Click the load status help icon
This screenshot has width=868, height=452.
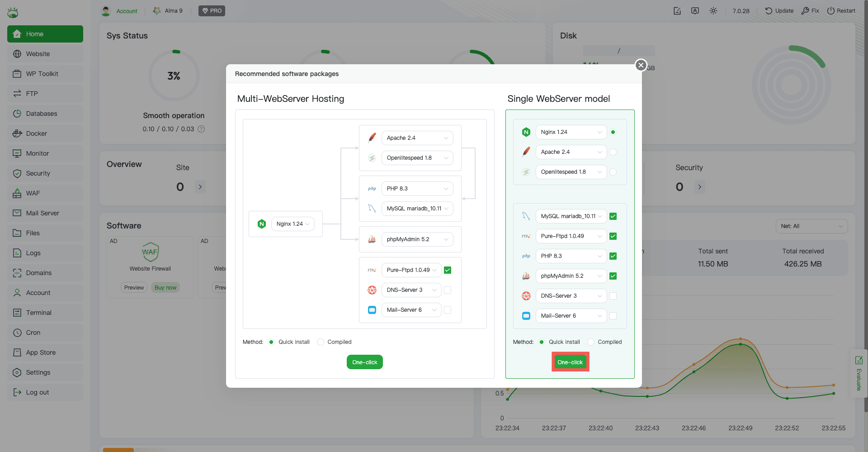[202, 129]
